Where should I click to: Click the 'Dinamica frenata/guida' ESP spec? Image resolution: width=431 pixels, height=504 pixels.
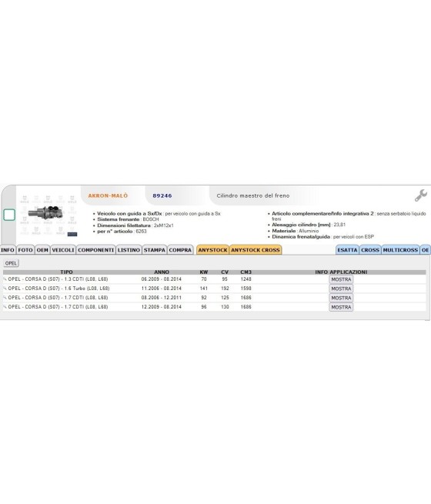(322, 236)
